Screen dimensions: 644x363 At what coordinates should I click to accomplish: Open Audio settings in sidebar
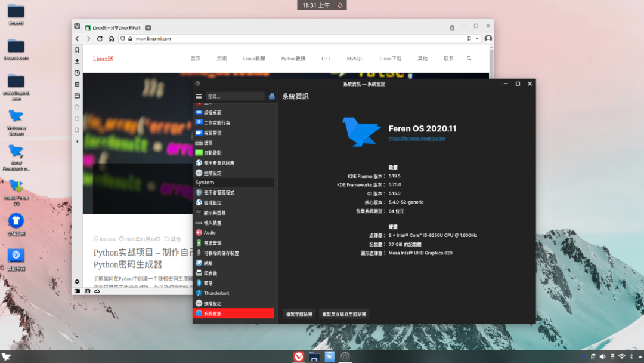tap(233, 233)
